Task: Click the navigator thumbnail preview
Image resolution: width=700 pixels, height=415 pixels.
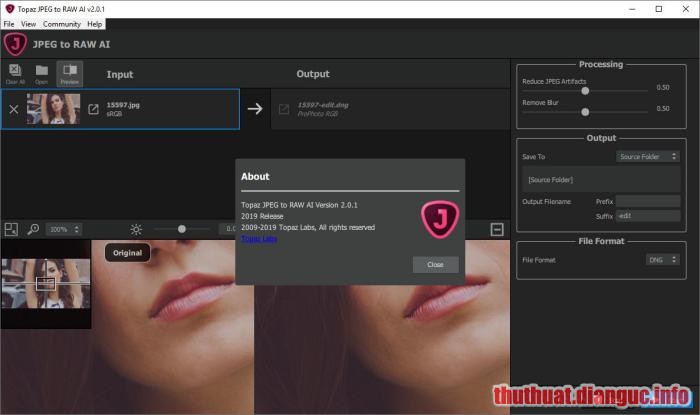Action: [46, 283]
